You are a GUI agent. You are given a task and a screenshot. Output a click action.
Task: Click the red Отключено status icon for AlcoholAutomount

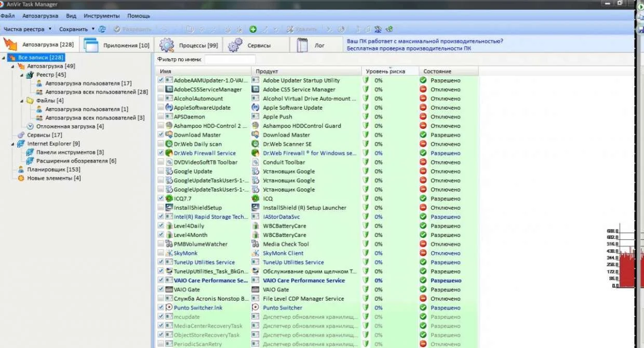[423, 99]
